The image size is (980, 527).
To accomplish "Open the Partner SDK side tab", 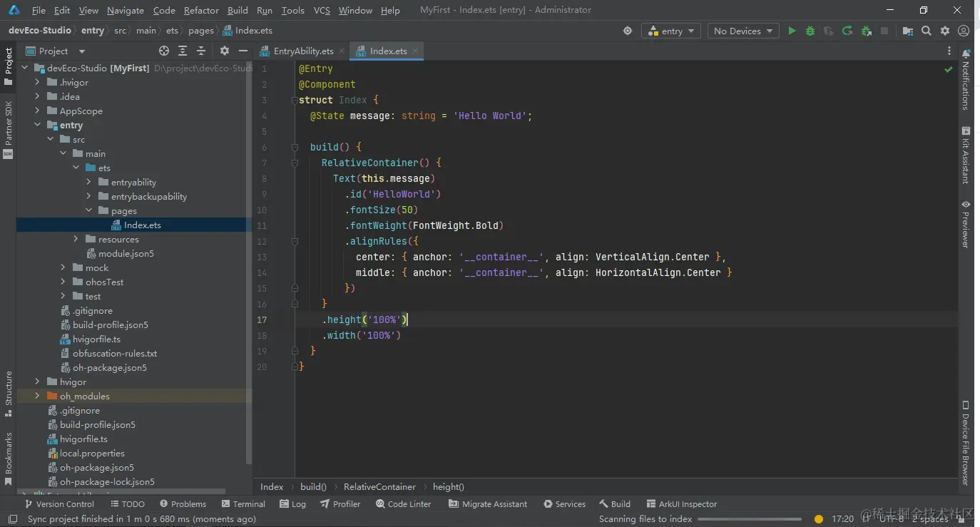I will pos(9,129).
